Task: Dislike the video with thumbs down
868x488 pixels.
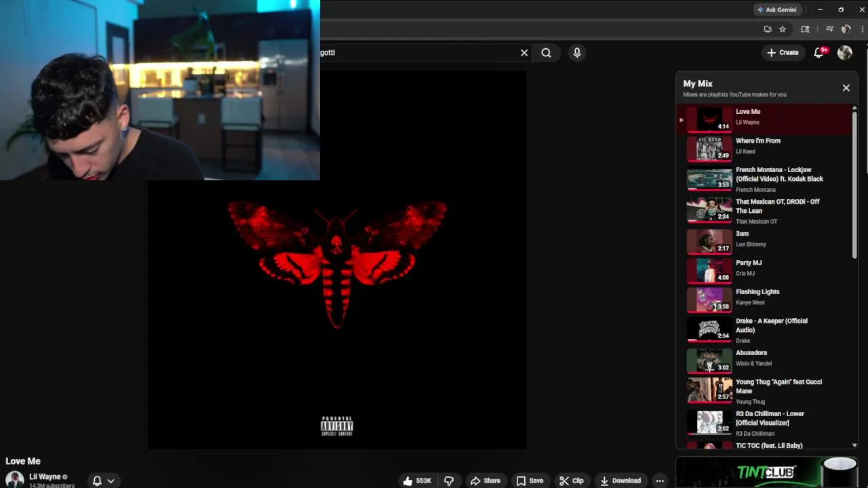Action: pos(449,481)
